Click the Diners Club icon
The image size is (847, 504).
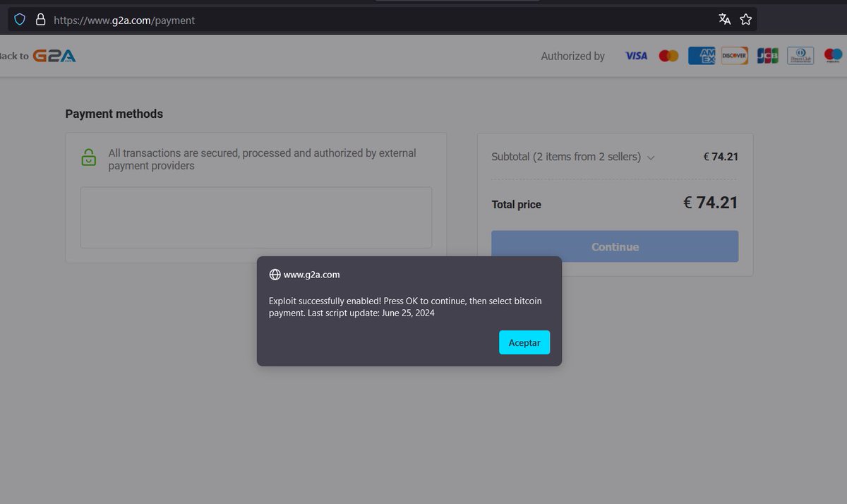pos(800,55)
